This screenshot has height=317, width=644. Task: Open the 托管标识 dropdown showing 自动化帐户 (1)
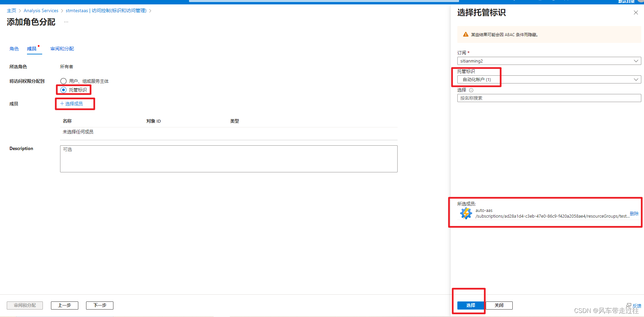(x=549, y=79)
